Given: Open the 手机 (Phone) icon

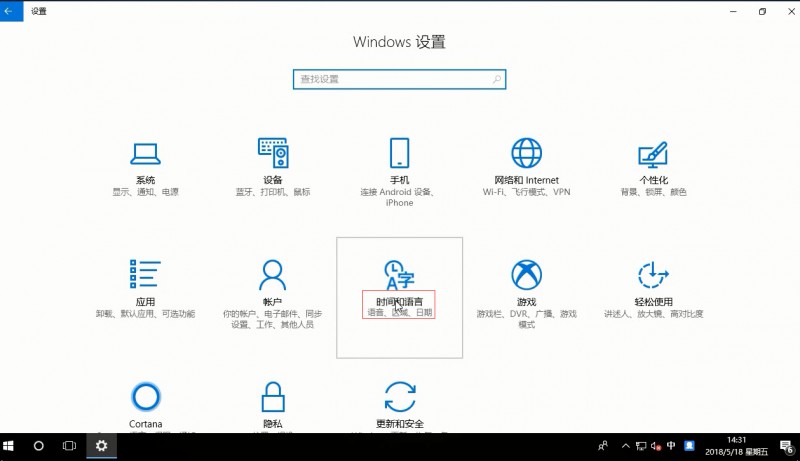Looking at the screenshot, I should [x=399, y=152].
